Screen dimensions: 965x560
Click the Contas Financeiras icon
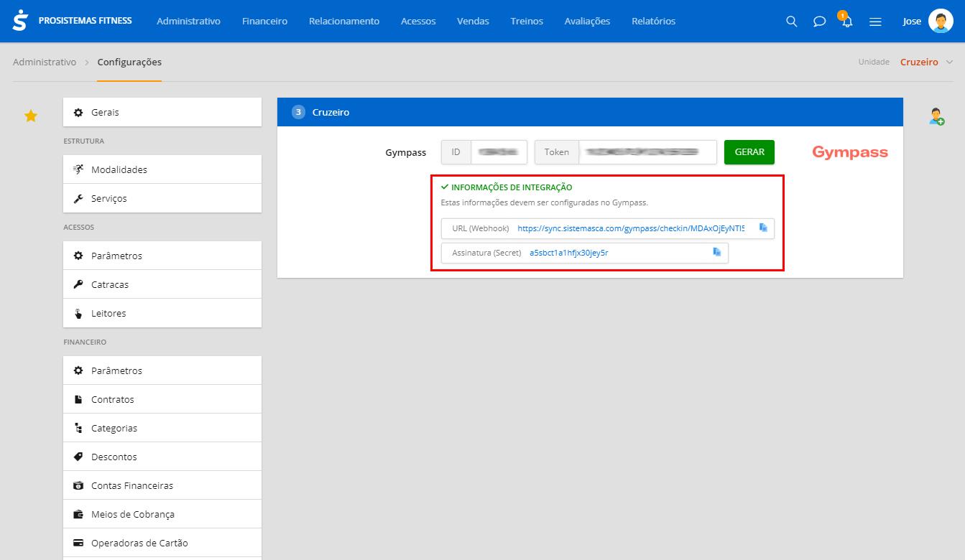point(78,485)
